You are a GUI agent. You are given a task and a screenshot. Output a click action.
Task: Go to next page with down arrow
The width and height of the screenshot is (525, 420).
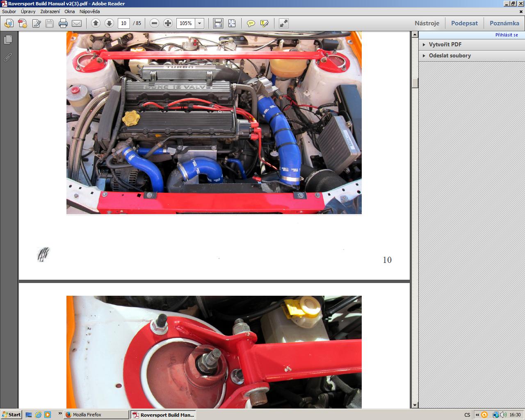[x=109, y=23]
